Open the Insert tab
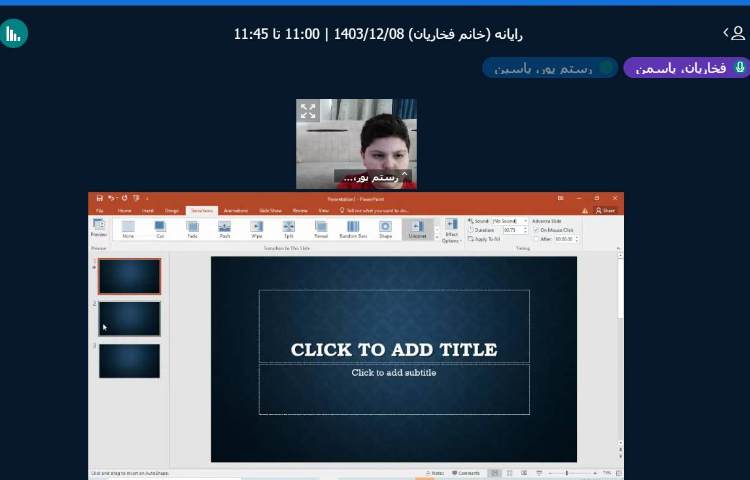 [148, 210]
